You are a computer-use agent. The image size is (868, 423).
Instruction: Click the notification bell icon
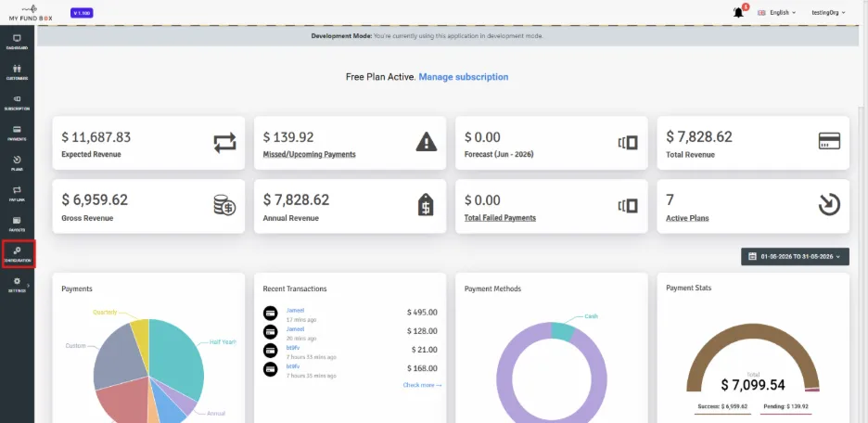pyautogui.click(x=738, y=12)
